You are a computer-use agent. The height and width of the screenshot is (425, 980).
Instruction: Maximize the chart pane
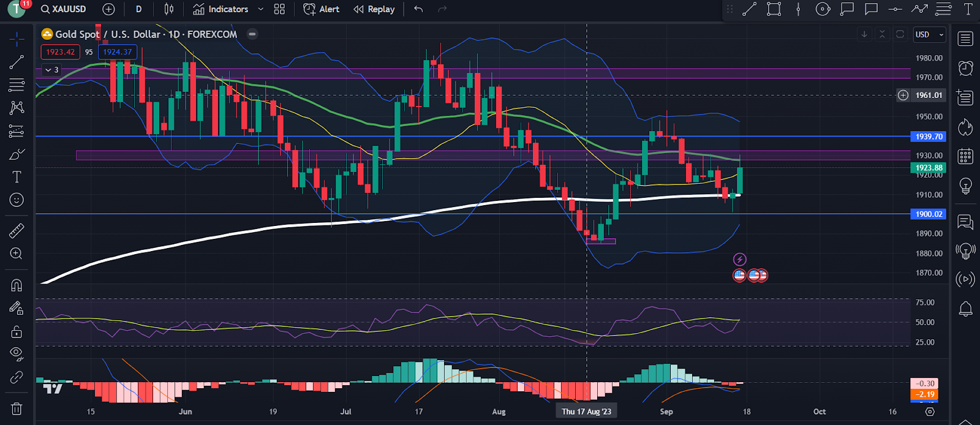click(900, 34)
